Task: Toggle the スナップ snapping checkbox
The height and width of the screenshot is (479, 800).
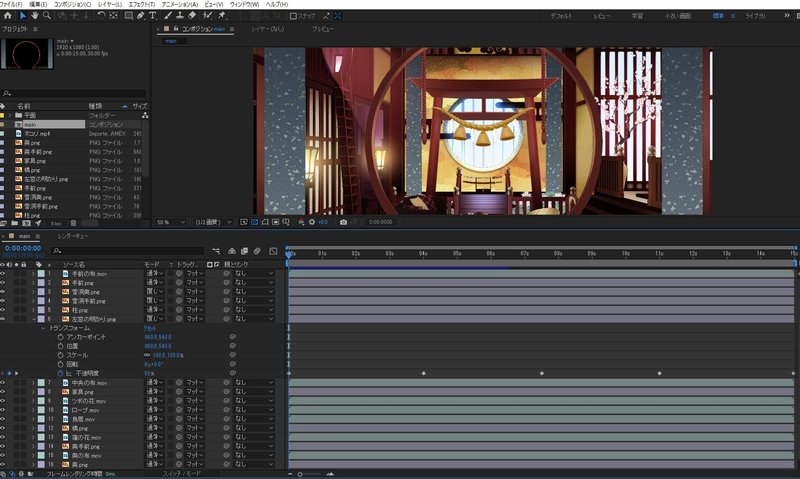Action: point(293,16)
